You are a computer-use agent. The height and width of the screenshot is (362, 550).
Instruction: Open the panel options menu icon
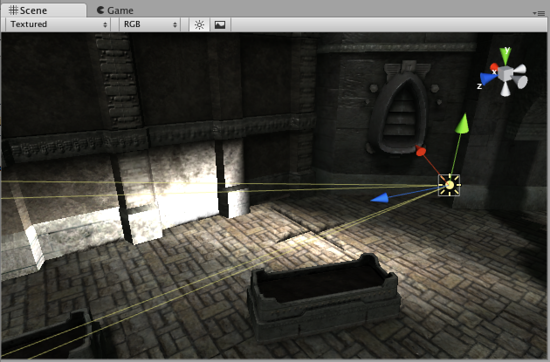539,13
